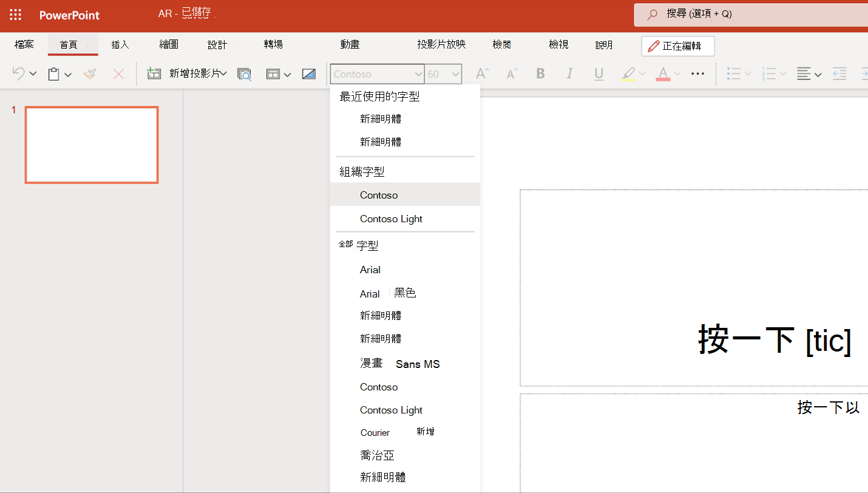Open the highlight color dropdown arrow
The width and height of the screenshot is (868, 493).
[x=642, y=74]
